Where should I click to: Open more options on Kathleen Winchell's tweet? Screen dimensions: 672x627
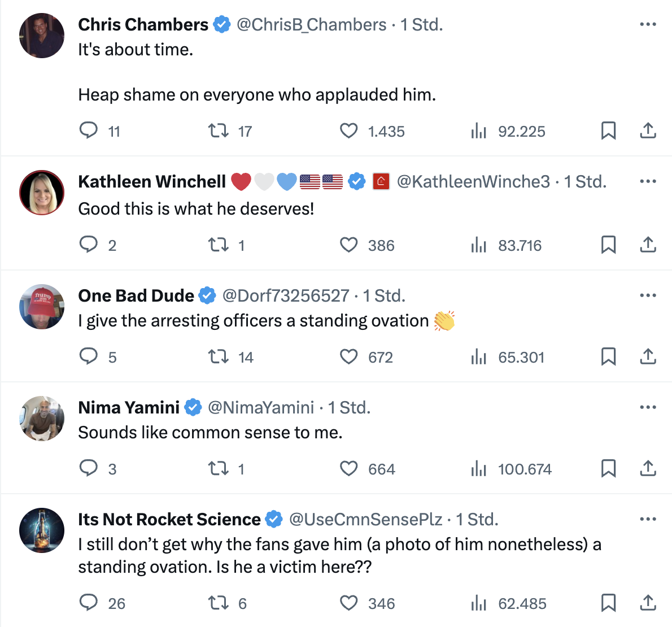[648, 181]
